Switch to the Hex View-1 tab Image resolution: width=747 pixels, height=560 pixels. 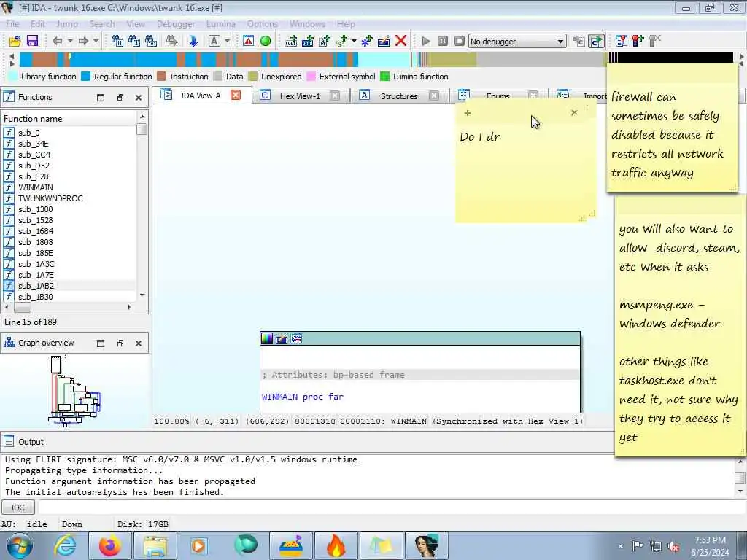[x=300, y=96]
